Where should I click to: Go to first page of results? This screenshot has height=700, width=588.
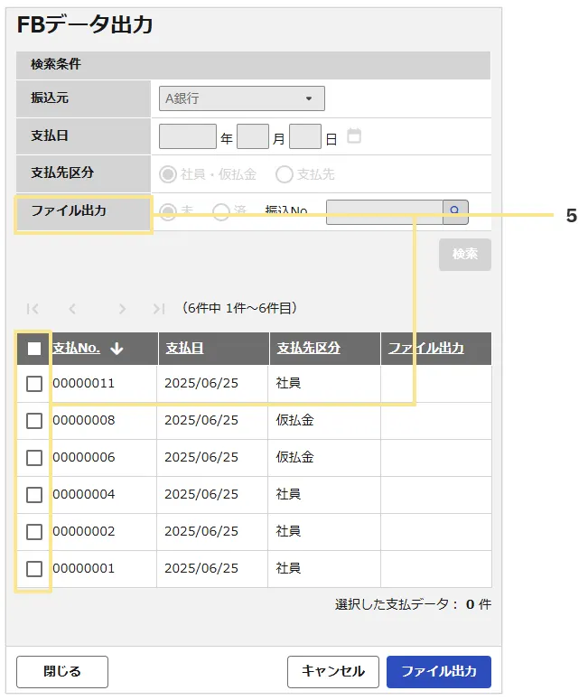click(33, 309)
